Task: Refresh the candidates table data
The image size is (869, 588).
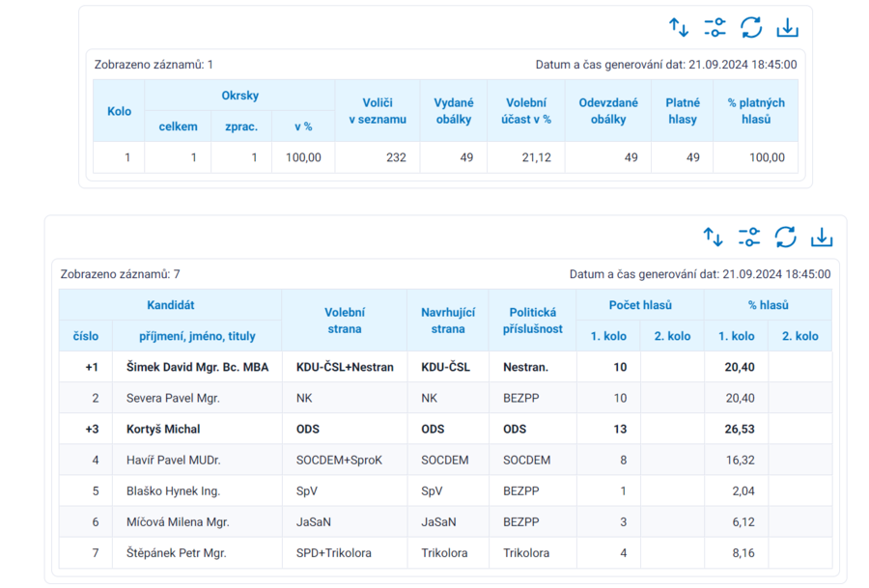Action: coord(785,238)
